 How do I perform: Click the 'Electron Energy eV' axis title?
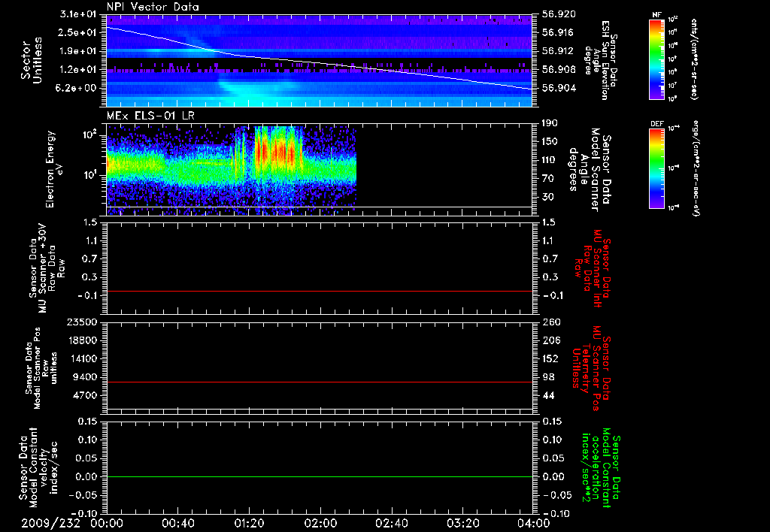(x=54, y=169)
